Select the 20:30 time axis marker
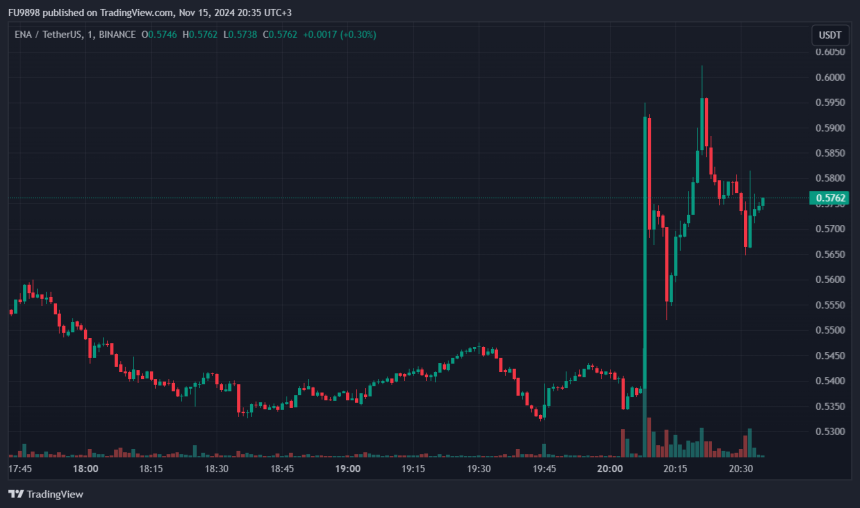 741,468
